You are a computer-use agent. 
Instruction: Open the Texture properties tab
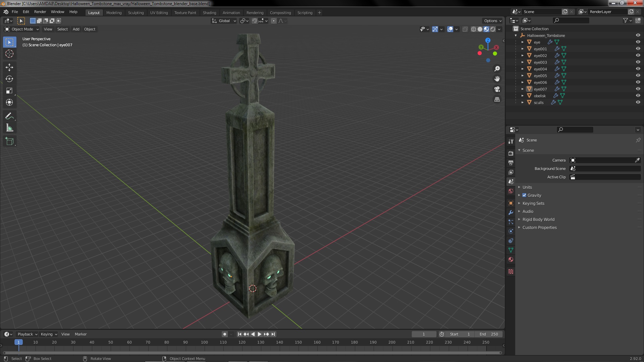pyautogui.click(x=511, y=271)
